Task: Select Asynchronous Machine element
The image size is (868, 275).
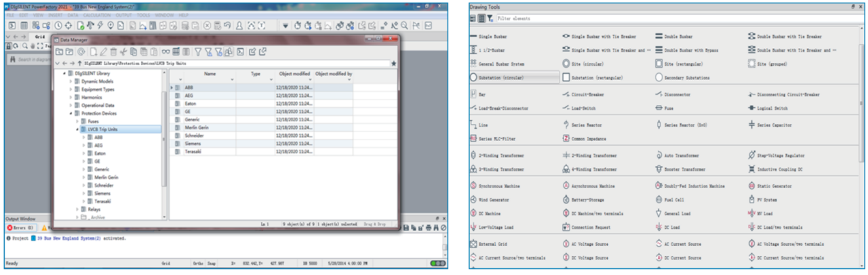Action: pyautogui.click(x=589, y=186)
